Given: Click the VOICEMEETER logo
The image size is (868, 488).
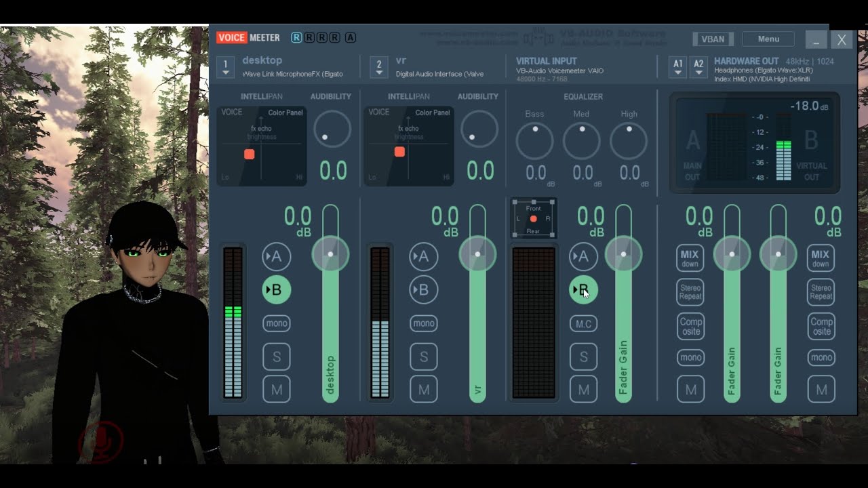Looking at the screenshot, I should point(248,37).
